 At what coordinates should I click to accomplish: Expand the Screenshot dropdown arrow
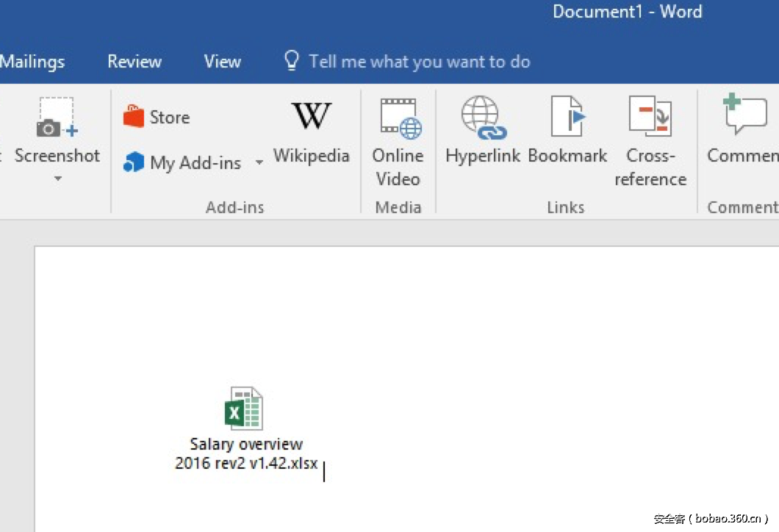(x=57, y=179)
